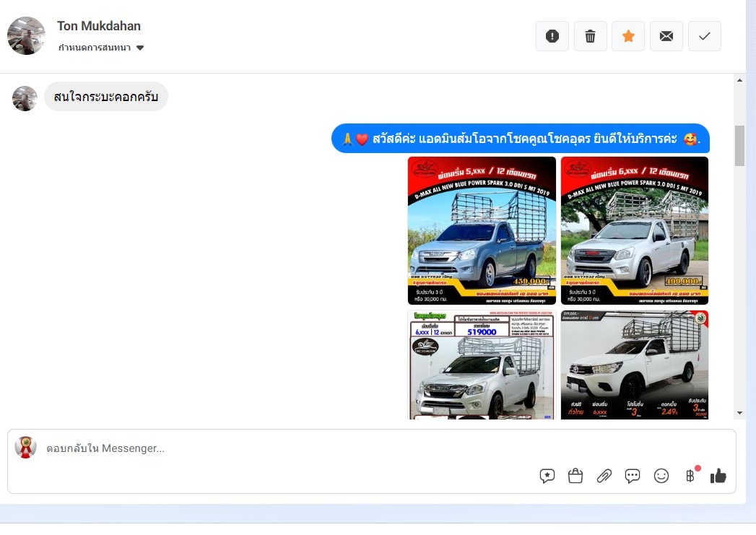
Task: Open Ton Mukdahan's header profile picture
Action: point(26,35)
